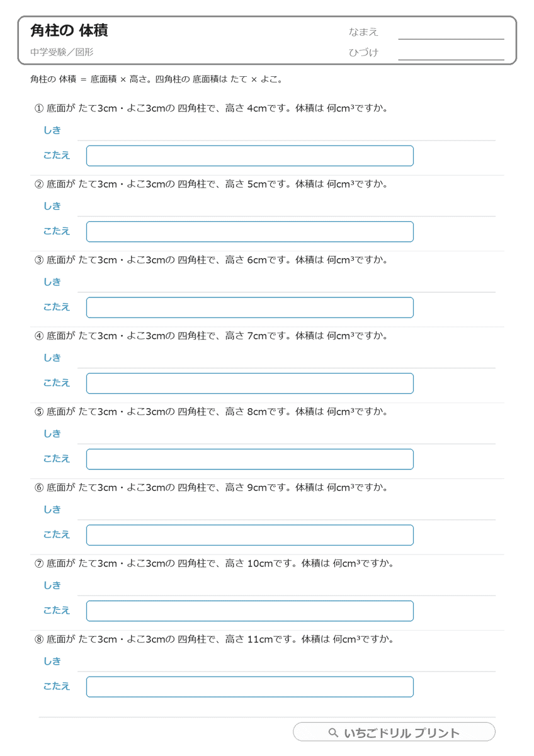Click question ⑤ text with 高さ 8cm
534x756 pixels.
click(211, 411)
